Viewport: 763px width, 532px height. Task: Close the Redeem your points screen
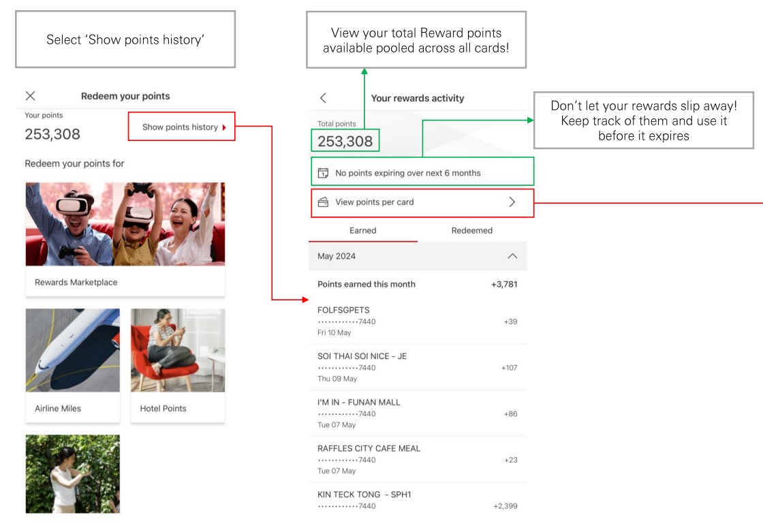pyautogui.click(x=30, y=96)
